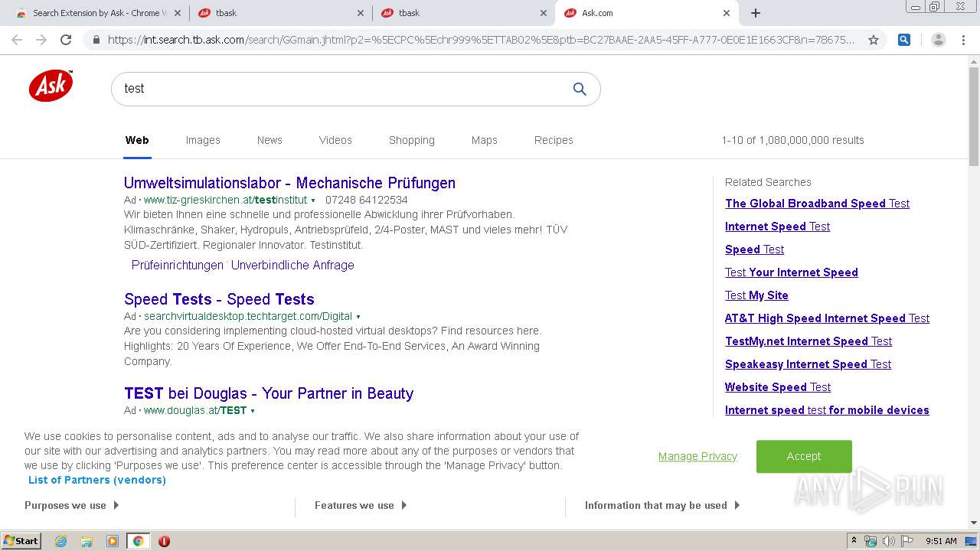Click the taskbar clock
Screen dimensions: 980x551
[941, 541]
